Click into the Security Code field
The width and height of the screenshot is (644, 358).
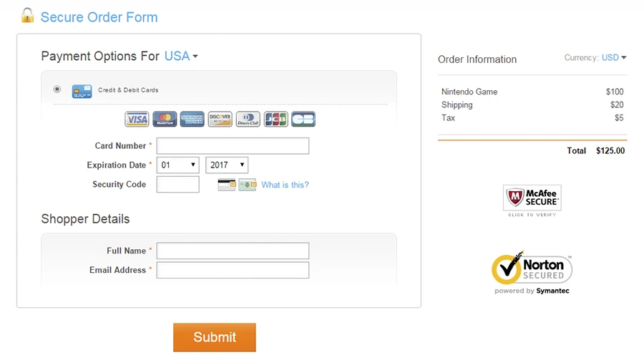177,185
